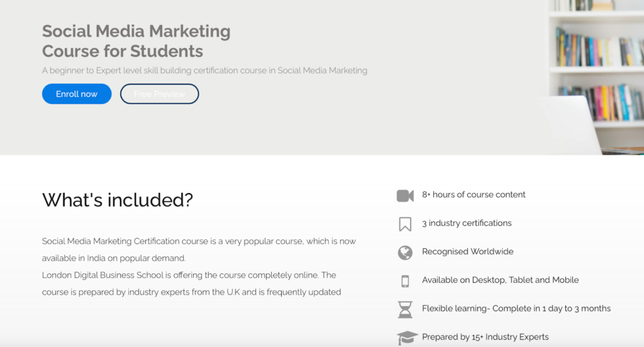Click 'Available on Desktop, Tablet and Mobile'

click(x=500, y=280)
